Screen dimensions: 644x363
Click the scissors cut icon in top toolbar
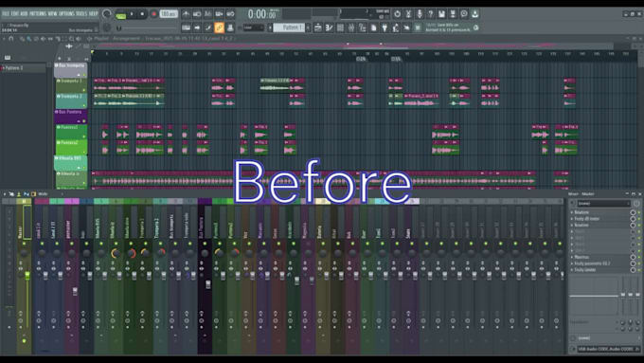tap(408, 14)
